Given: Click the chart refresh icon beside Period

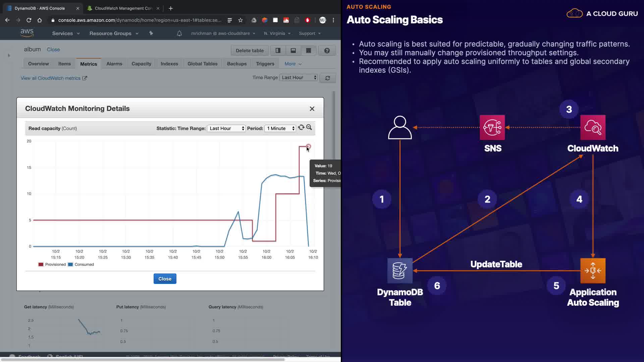Looking at the screenshot, I should point(301,127).
